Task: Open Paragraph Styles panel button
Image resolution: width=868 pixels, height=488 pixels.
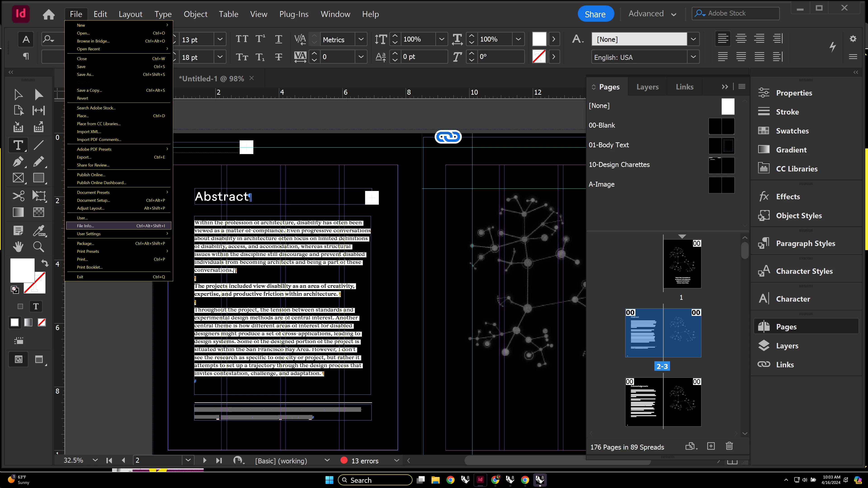Action: (805, 243)
